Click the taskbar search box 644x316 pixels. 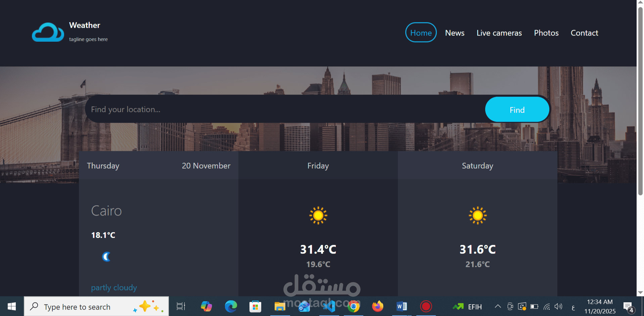click(96, 306)
